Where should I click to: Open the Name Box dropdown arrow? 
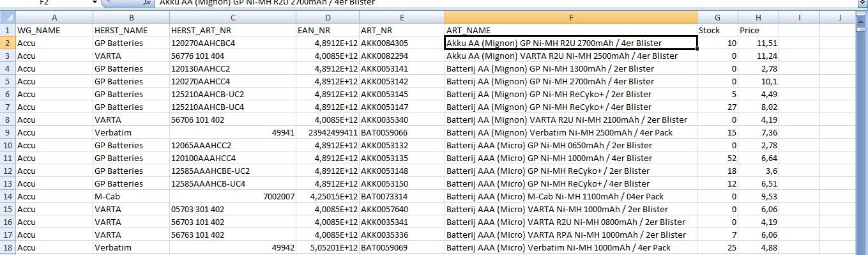click(95, 3)
